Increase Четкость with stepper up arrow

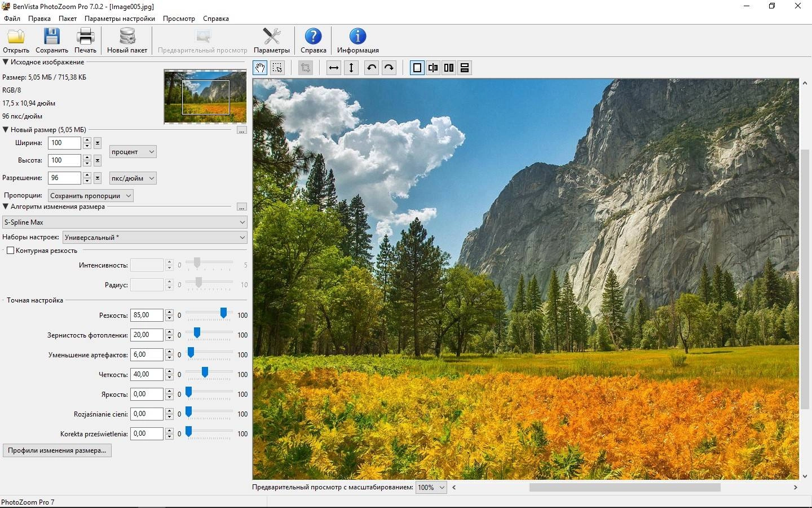coord(169,371)
